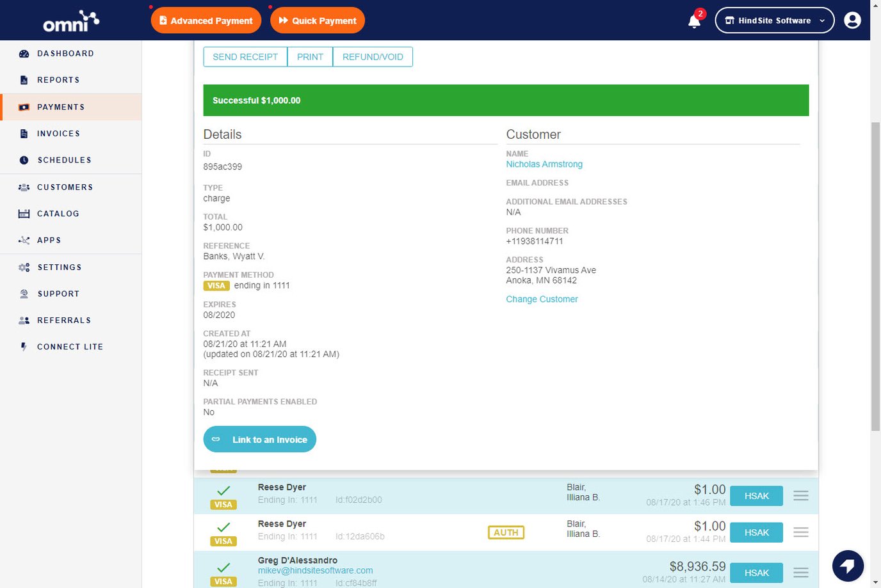
Task: Check the notification bell alerts
Action: (693, 21)
